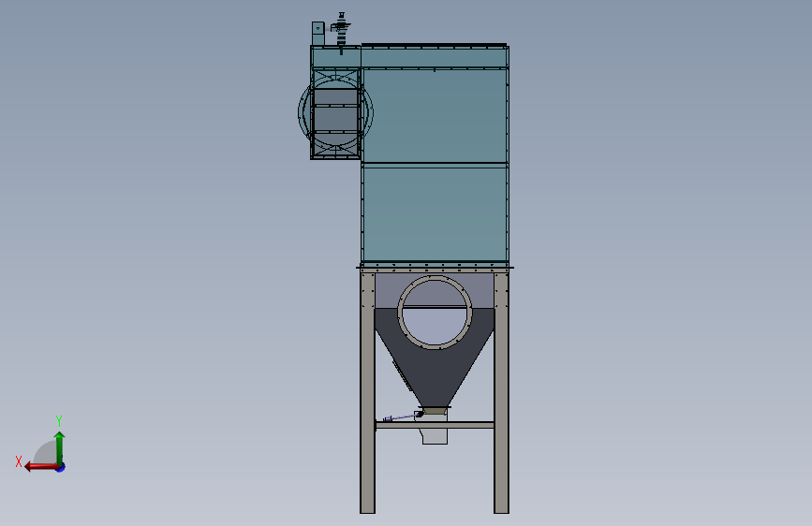
Task: Select the left support leg of the stand
Action: (368, 392)
